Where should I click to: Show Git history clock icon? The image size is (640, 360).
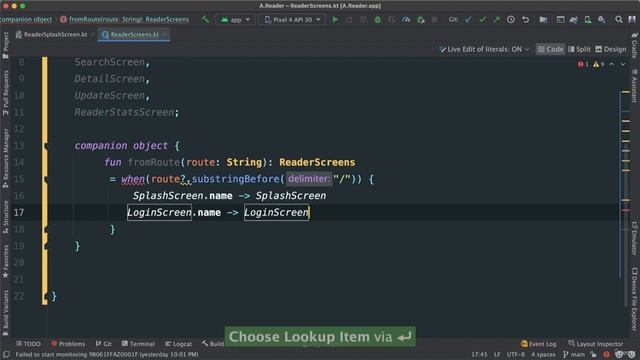(x=511, y=20)
